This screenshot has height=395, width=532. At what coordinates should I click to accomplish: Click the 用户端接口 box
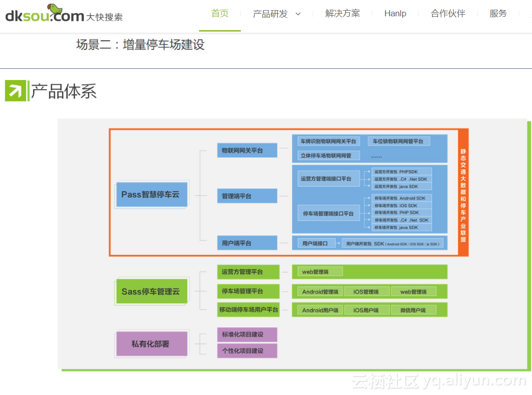click(x=316, y=244)
